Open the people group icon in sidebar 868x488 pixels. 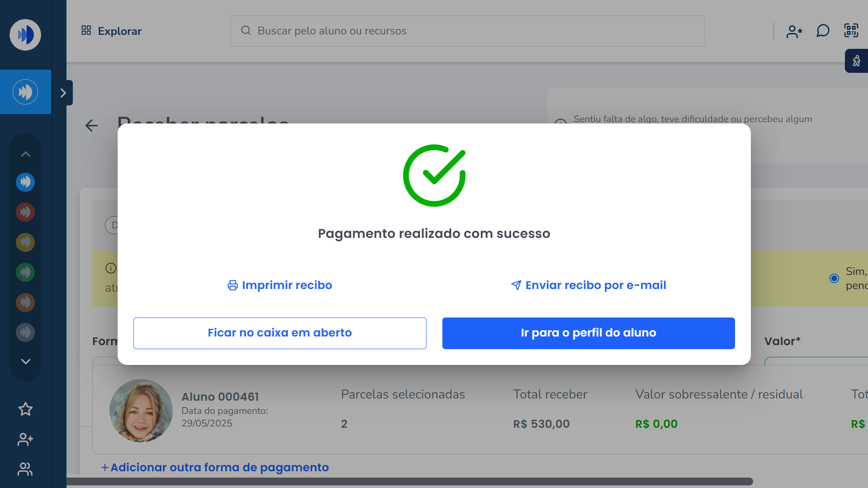click(x=25, y=469)
